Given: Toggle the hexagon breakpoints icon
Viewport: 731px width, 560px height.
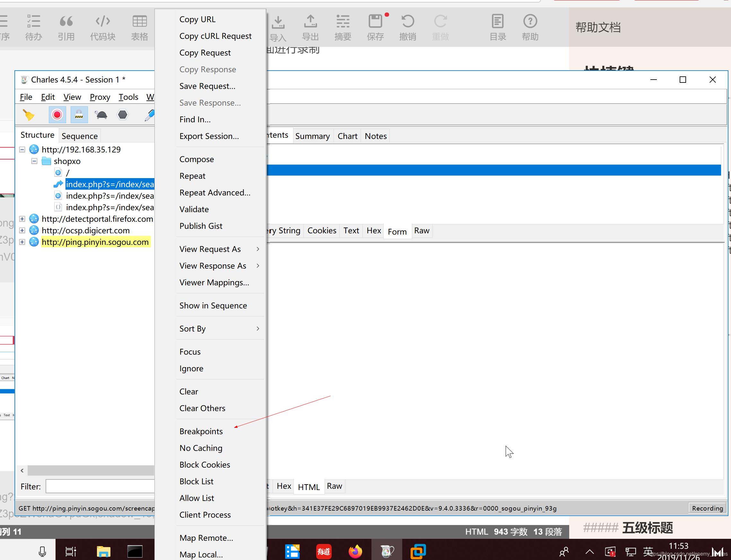Looking at the screenshot, I should [x=123, y=115].
